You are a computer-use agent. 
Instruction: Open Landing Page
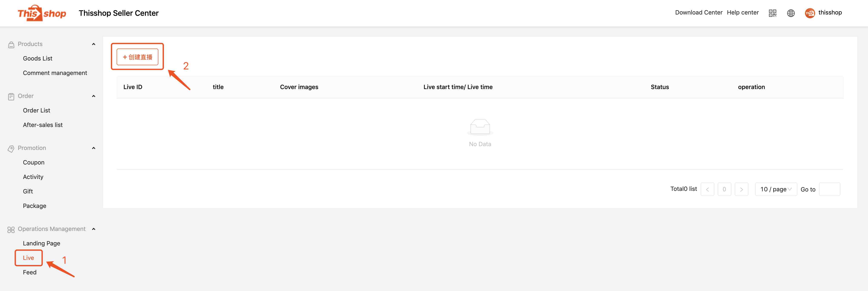pos(42,243)
